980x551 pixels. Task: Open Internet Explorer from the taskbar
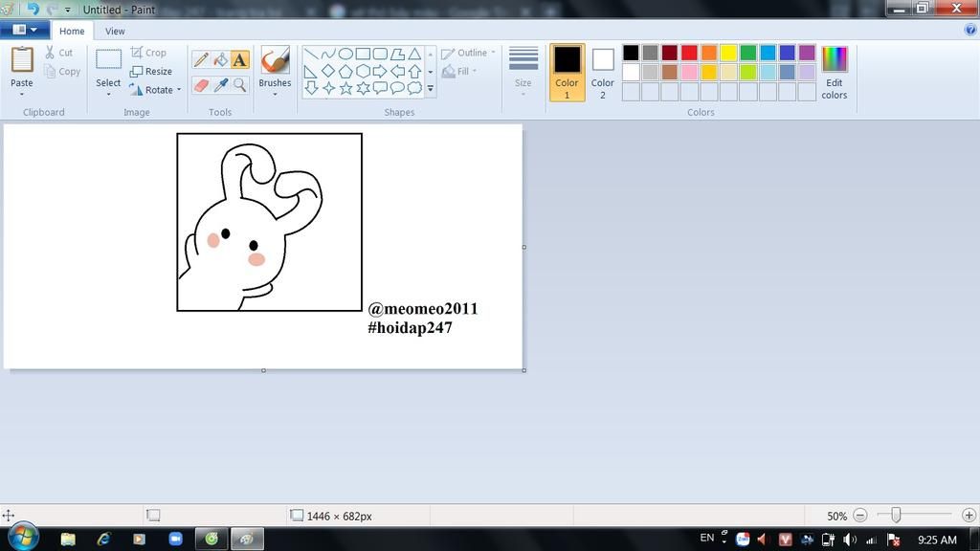(x=103, y=540)
